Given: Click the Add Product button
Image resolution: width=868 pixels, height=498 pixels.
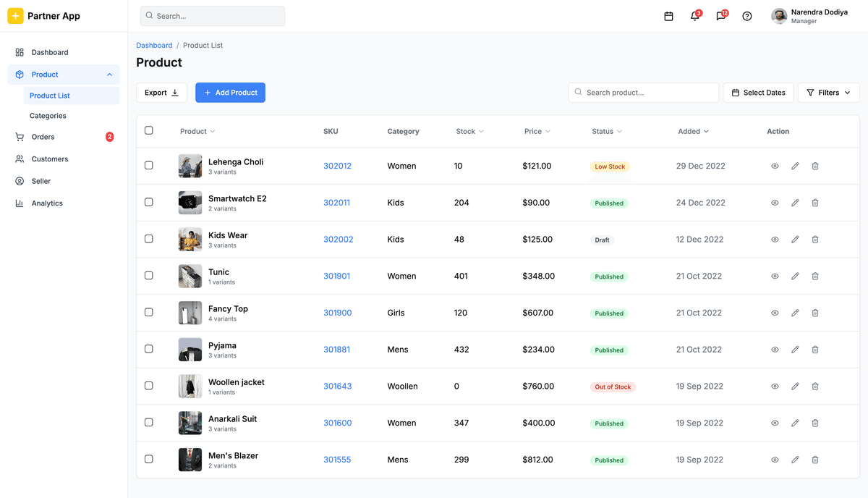Looking at the screenshot, I should pyautogui.click(x=230, y=92).
